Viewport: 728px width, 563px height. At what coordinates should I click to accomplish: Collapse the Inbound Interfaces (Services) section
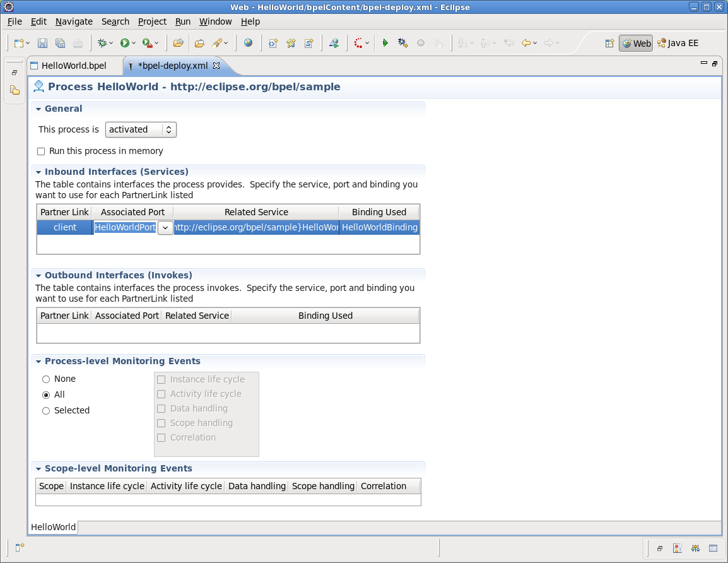coord(38,172)
